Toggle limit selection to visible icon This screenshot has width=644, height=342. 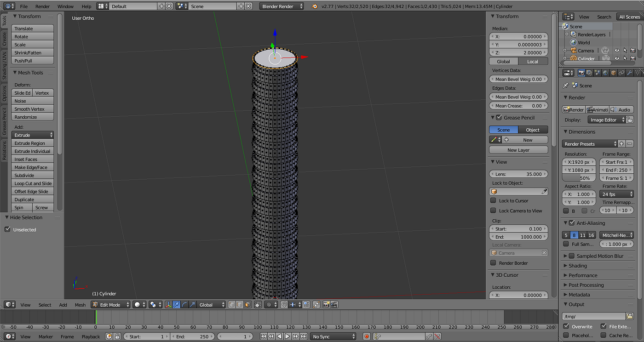258,305
